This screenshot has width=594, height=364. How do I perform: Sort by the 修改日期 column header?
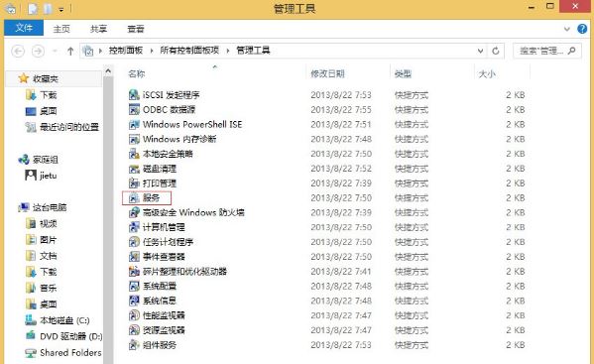[327, 73]
